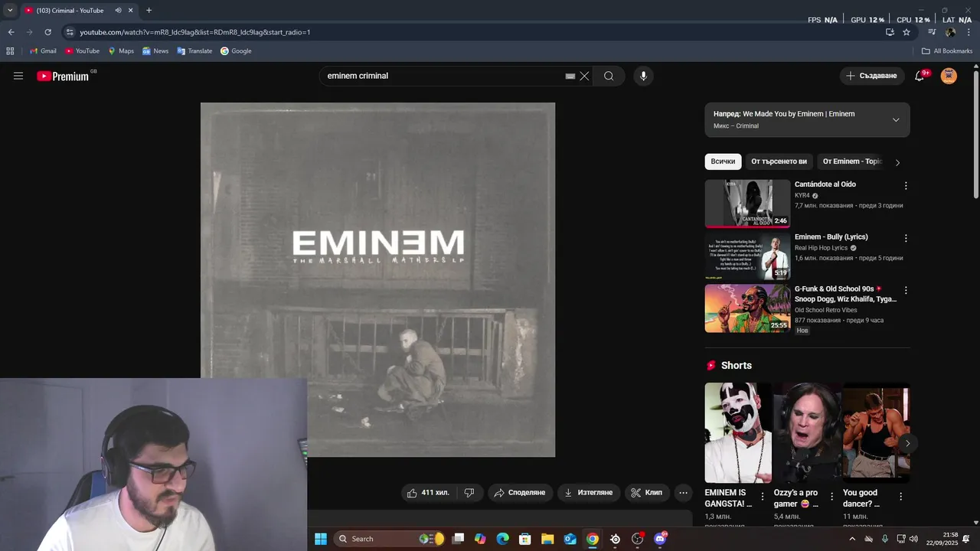
Task: Open a new browser tab
Action: (x=149, y=11)
